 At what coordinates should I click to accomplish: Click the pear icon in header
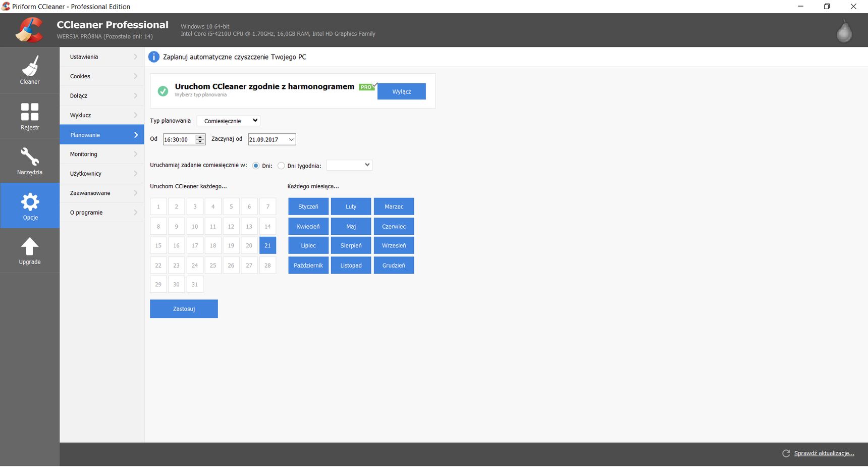[844, 31]
